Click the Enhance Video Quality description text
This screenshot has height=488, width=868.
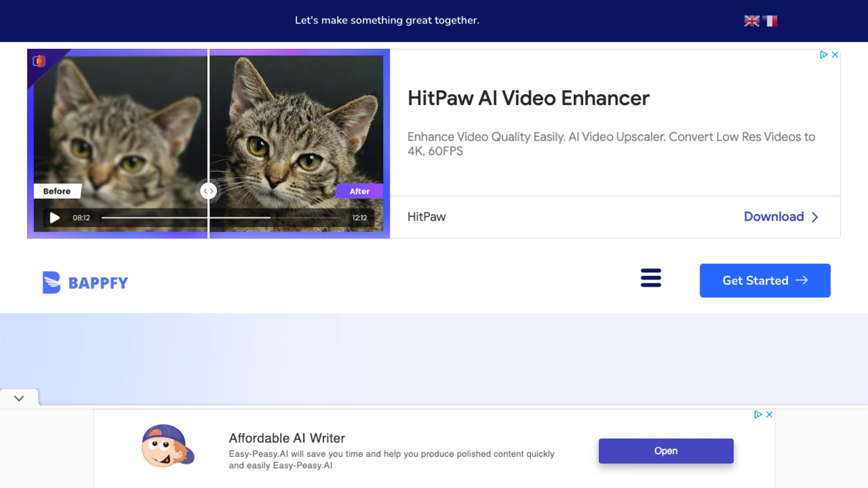click(611, 144)
